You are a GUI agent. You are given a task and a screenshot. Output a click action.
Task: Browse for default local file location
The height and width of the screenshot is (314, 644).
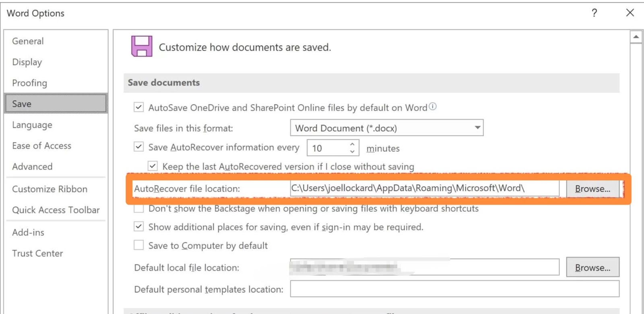(x=592, y=268)
